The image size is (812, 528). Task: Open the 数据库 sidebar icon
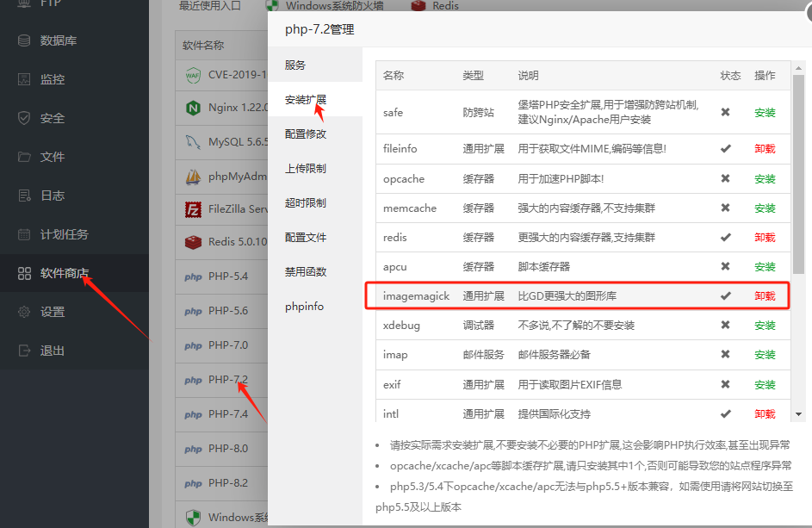click(x=24, y=40)
